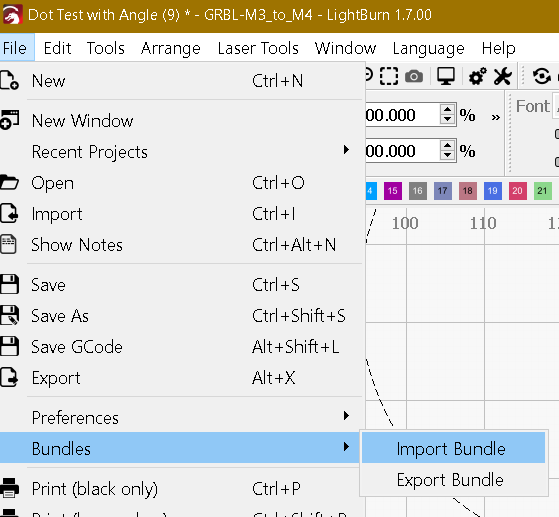Screen dimensions: 559x517
Task: Pick gray color swatch 16
Action: 418,191
